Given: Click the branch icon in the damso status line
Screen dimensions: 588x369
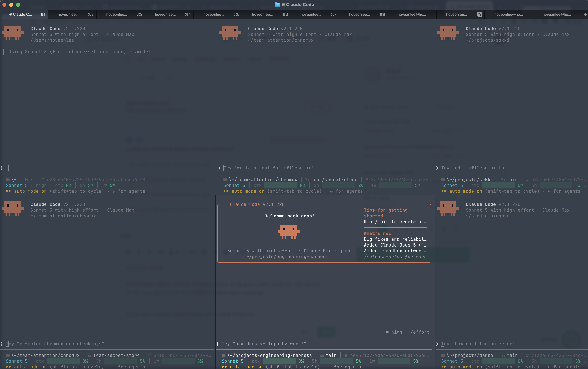Looking at the screenshot, I should point(503,355).
